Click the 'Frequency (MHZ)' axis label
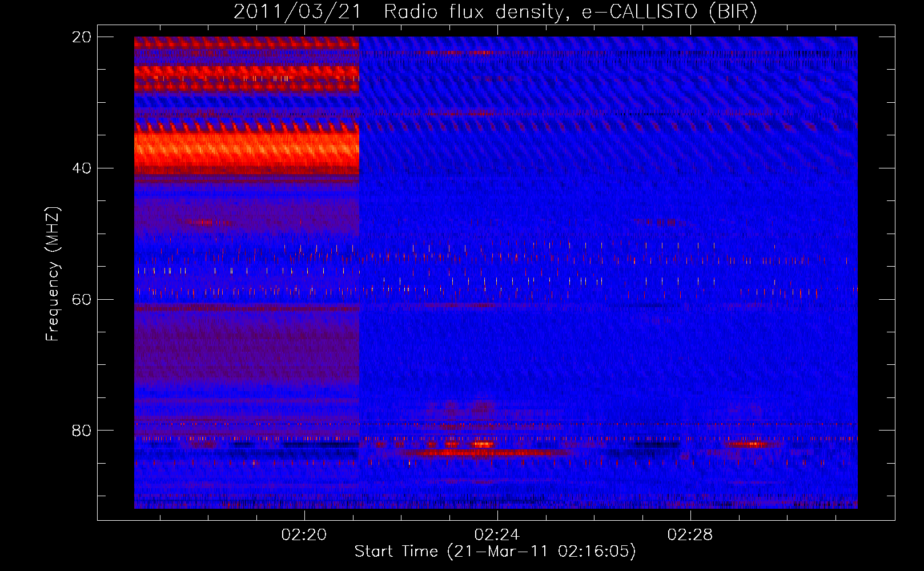This screenshot has height=571, width=924. click(x=53, y=274)
